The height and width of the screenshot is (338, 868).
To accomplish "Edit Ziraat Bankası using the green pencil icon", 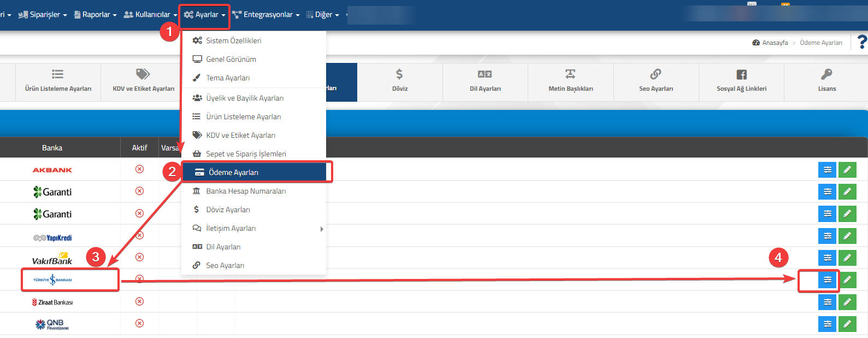I will pyautogui.click(x=847, y=302).
